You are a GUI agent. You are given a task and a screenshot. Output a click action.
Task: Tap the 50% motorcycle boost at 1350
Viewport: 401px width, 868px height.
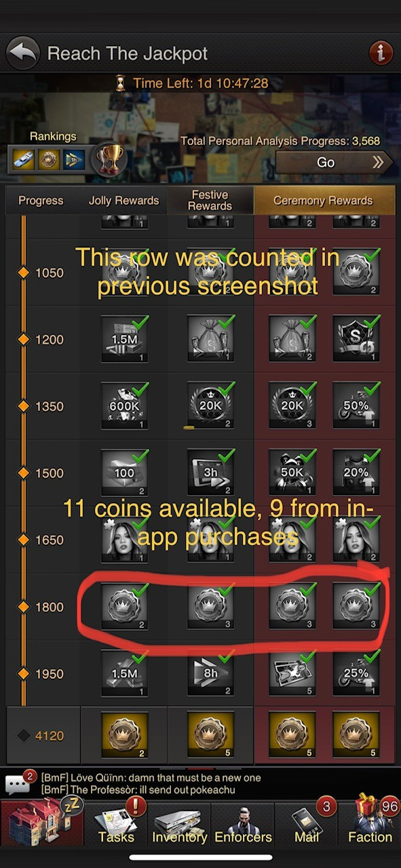pyautogui.click(x=356, y=407)
